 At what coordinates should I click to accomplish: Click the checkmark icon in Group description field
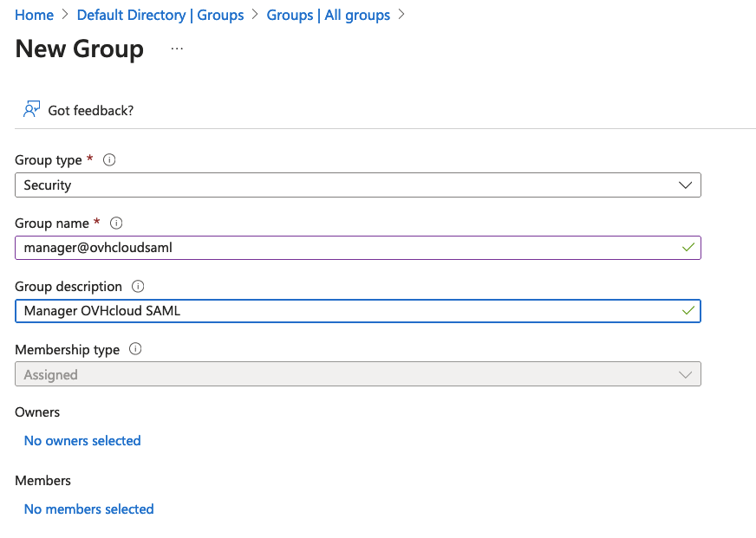pos(688,310)
